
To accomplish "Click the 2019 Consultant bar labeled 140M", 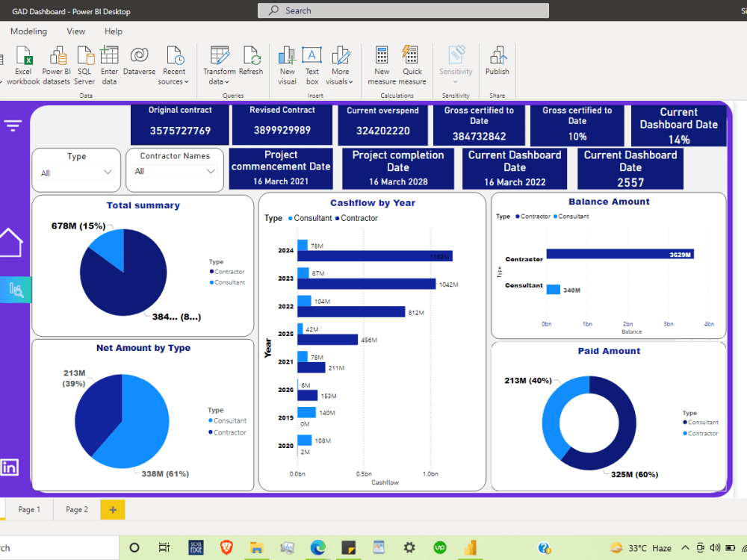I will click(307, 412).
